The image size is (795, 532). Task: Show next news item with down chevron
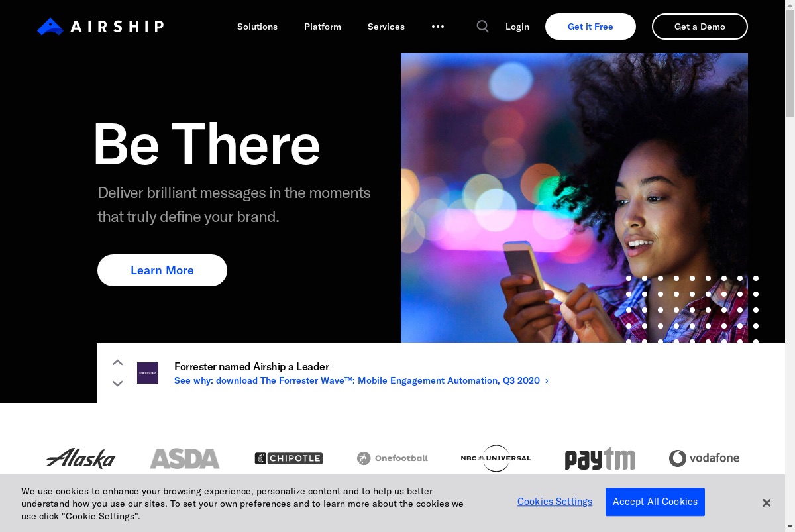(x=117, y=384)
